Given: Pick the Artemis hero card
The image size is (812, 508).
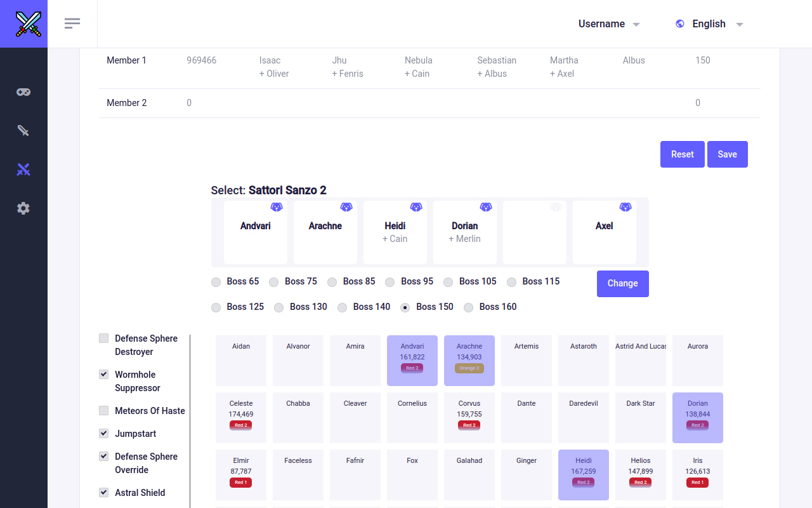Looking at the screenshot, I should click(x=527, y=361).
